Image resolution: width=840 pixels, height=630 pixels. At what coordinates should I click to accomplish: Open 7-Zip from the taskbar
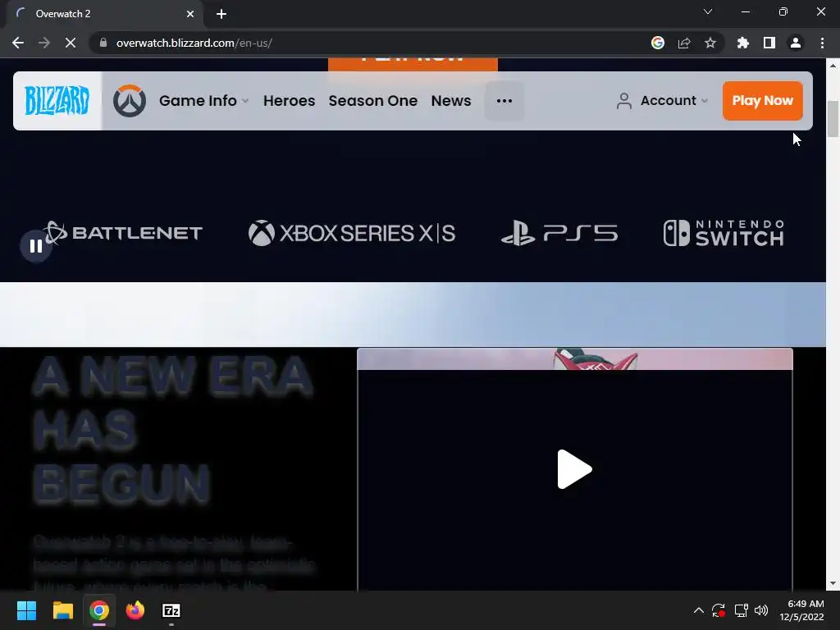pyautogui.click(x=171, y=610)
